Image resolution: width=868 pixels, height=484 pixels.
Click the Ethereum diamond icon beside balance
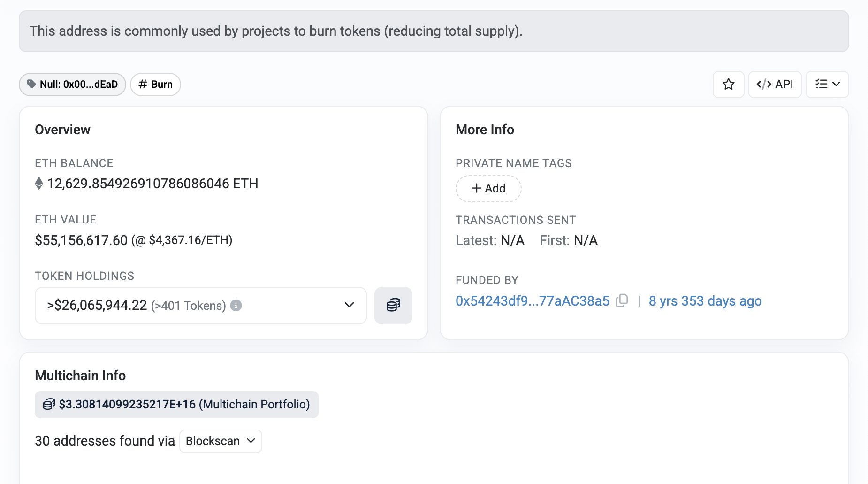coord(39,184)
